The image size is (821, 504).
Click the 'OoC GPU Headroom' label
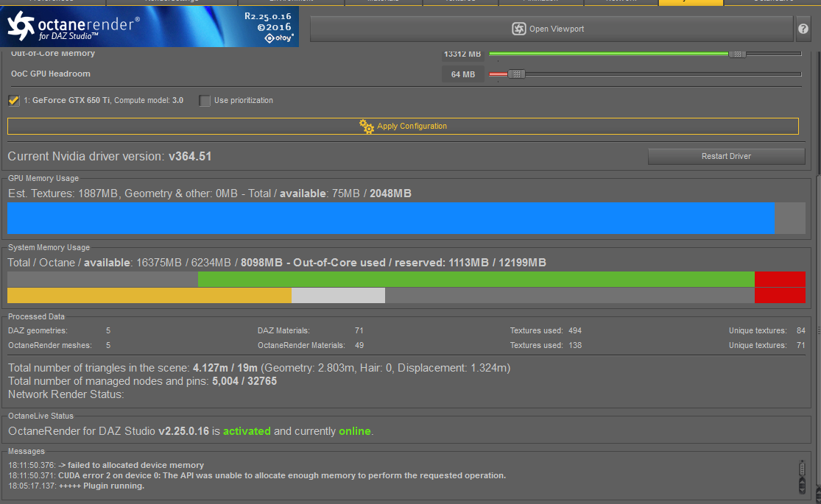click(x=51, y=74)
